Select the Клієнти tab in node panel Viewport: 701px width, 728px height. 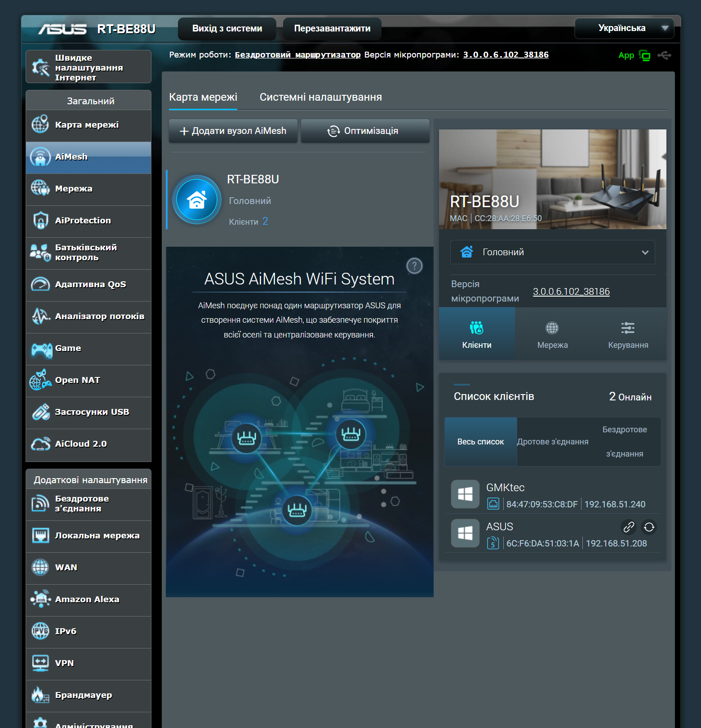coord(477,334)
